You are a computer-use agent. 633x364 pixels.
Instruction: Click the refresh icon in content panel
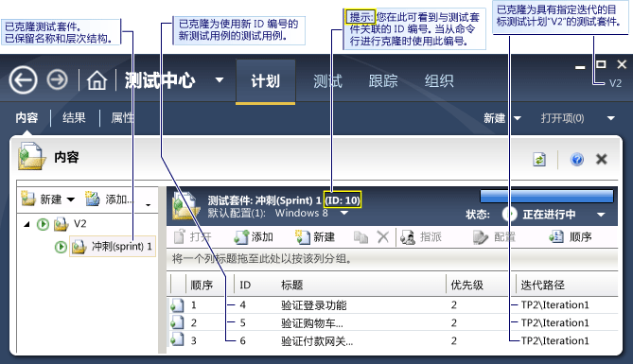pyautogui.click(x=539, y=159)
